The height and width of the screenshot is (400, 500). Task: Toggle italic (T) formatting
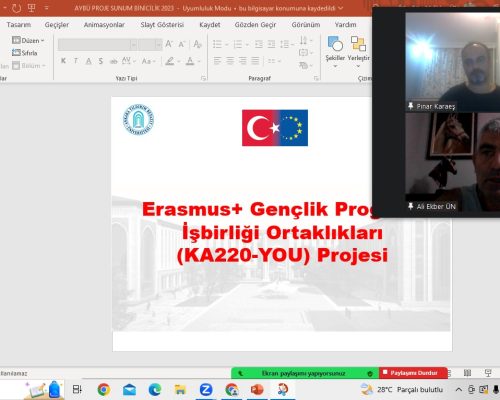click(x=76, y=61)
